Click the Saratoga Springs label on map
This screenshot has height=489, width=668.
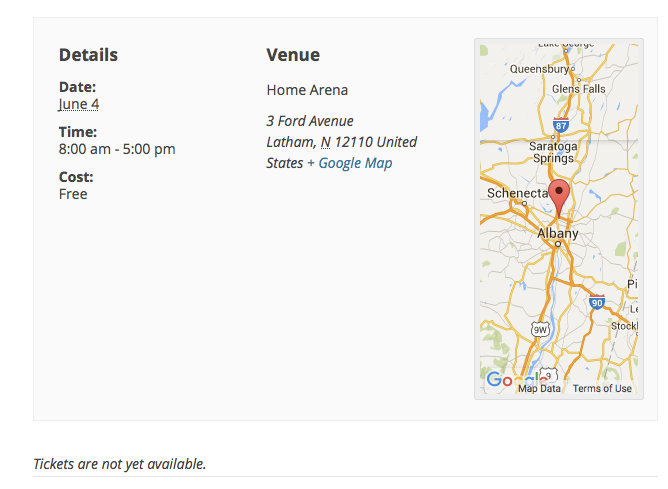[552, 151]
